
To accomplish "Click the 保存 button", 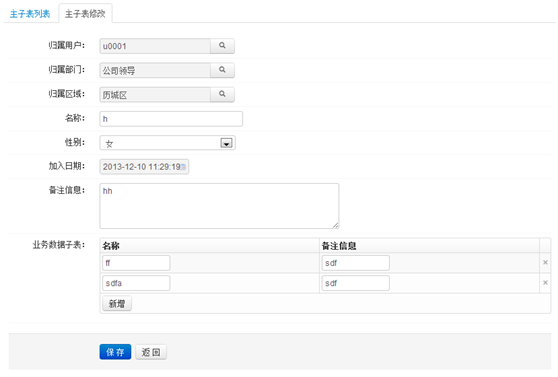I will click(115, 352).
